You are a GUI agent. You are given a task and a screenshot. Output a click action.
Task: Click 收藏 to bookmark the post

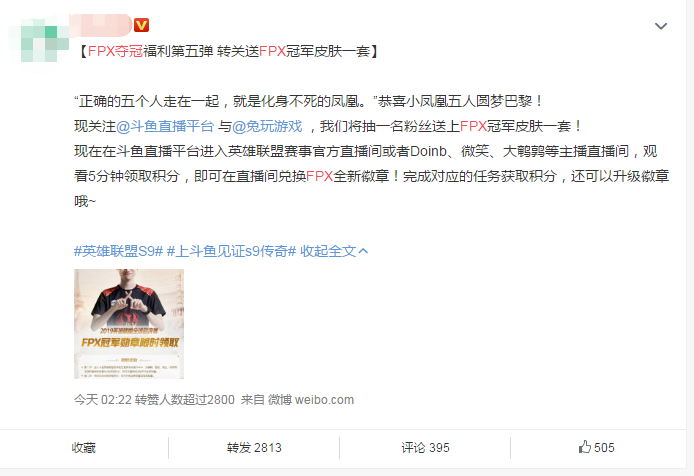(84, 448)
